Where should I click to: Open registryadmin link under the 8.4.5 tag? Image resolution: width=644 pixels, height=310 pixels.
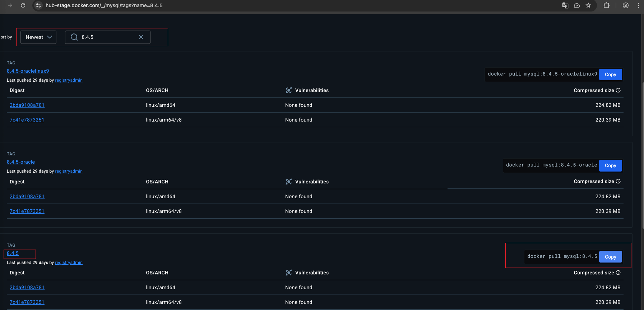(x=69, y=263)
